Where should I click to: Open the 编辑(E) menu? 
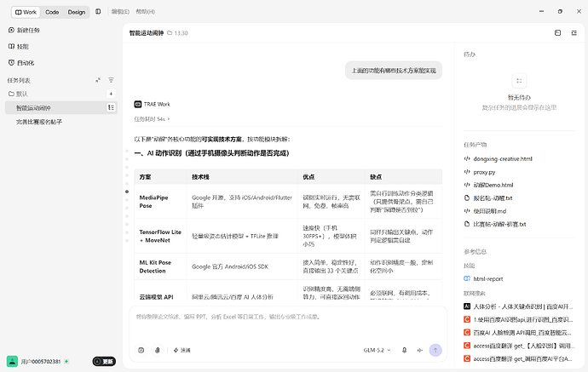point(120,12)
